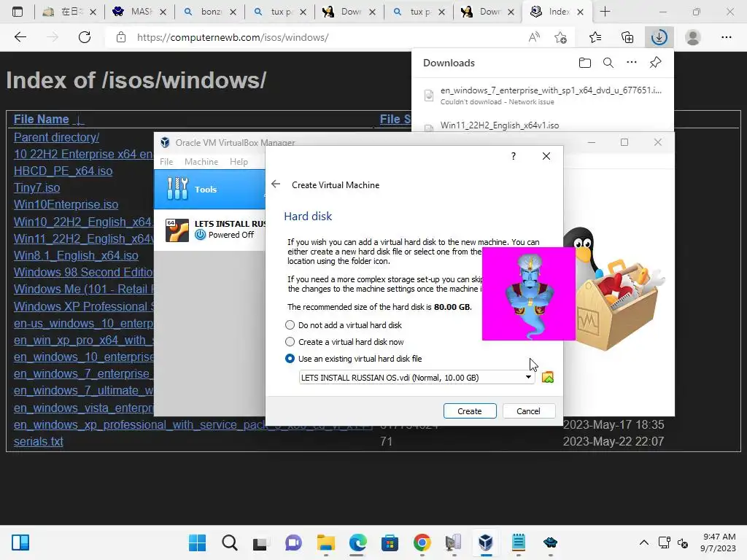Image resolution: width=747 pixels, height=560 pixels.
Task: Select LETS INSTALL RUS virtual machine entry
Action: [209, 230]
